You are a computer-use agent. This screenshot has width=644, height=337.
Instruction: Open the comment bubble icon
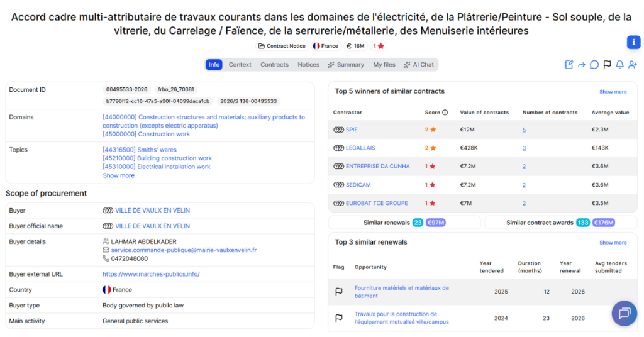594,64
